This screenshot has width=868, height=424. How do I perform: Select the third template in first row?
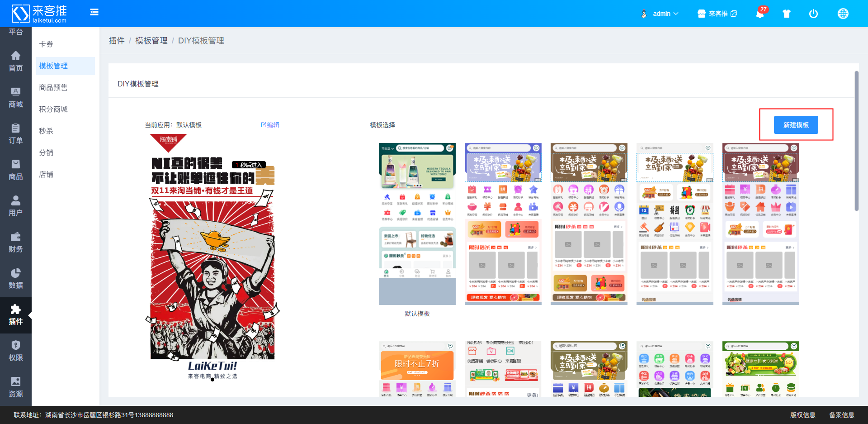[589, 224]
